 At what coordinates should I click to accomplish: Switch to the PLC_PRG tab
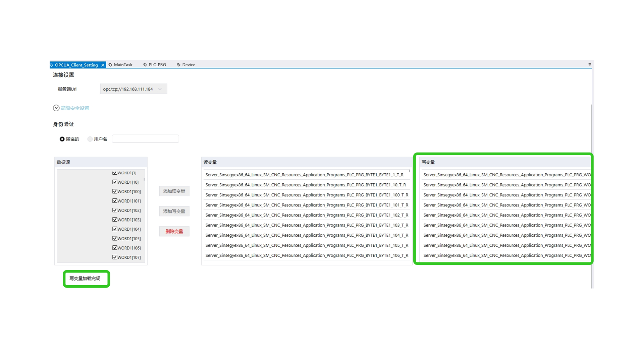coord(157,65)
